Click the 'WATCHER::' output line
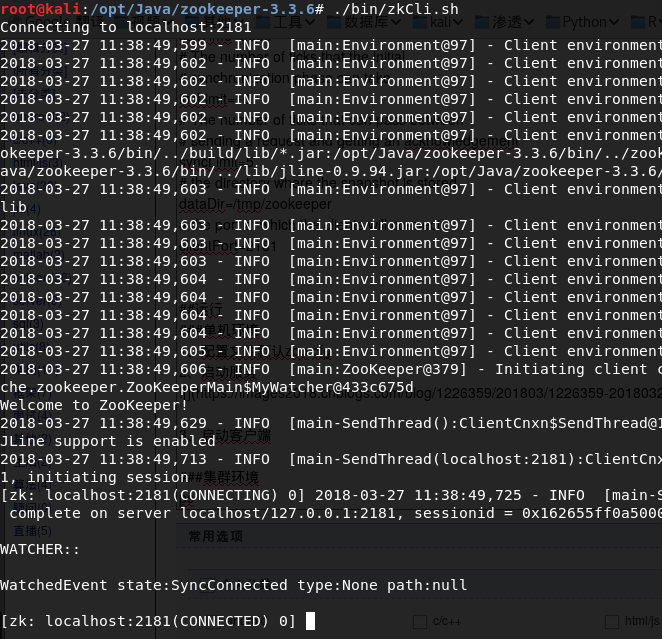Screen dimensions: 662x639 coord(40,549)
